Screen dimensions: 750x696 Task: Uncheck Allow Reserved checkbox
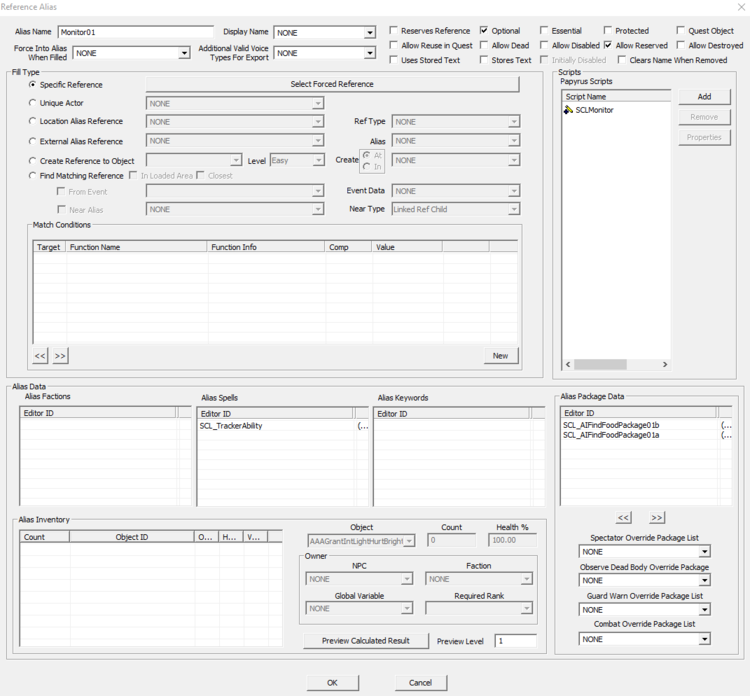pos(607,45)
